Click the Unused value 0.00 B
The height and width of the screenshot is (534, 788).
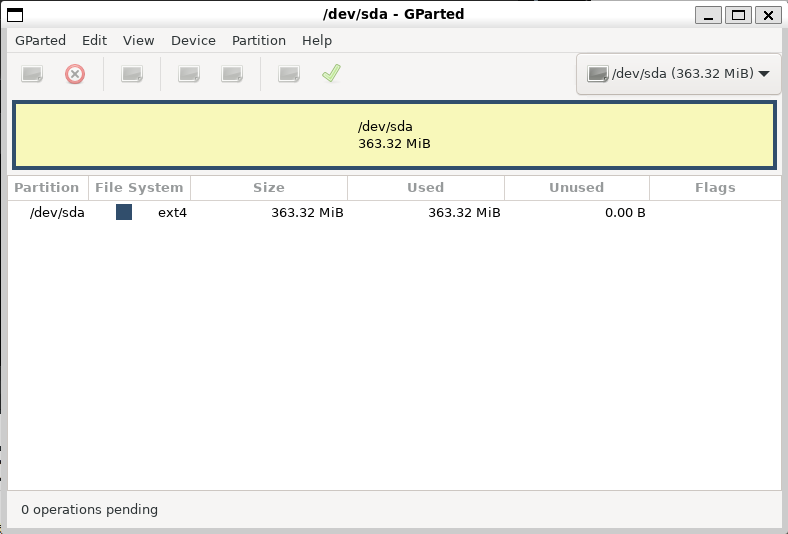pos(625,213)
